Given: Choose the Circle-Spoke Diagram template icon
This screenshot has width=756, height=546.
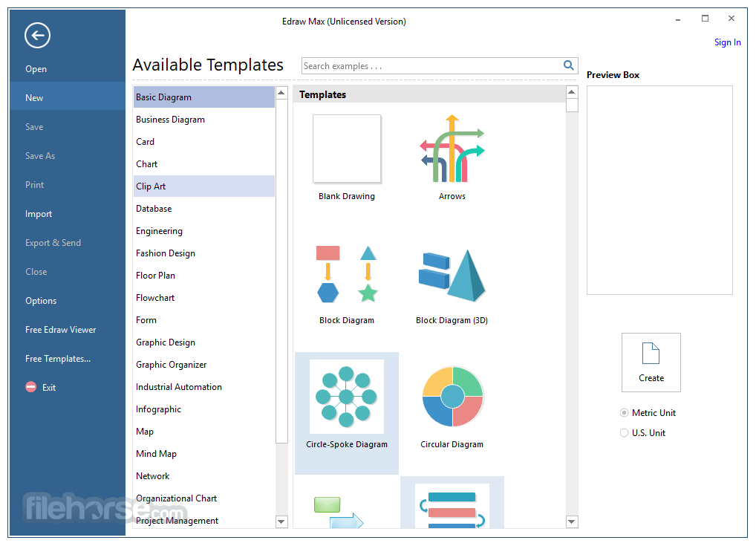Looking at the screenshot, I should [x=346, y=397].
